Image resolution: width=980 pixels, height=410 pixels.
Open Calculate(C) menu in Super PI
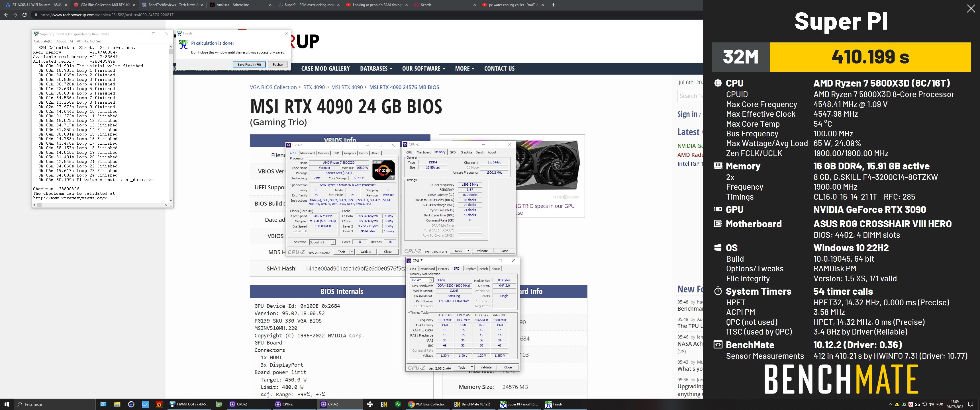[x=43, y=41]
